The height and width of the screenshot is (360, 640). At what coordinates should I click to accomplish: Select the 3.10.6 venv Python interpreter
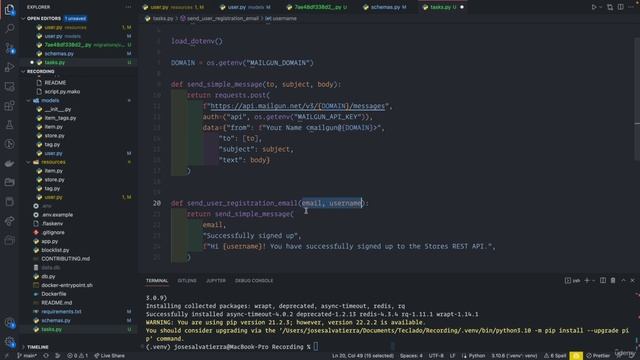(x=514, y=356)
